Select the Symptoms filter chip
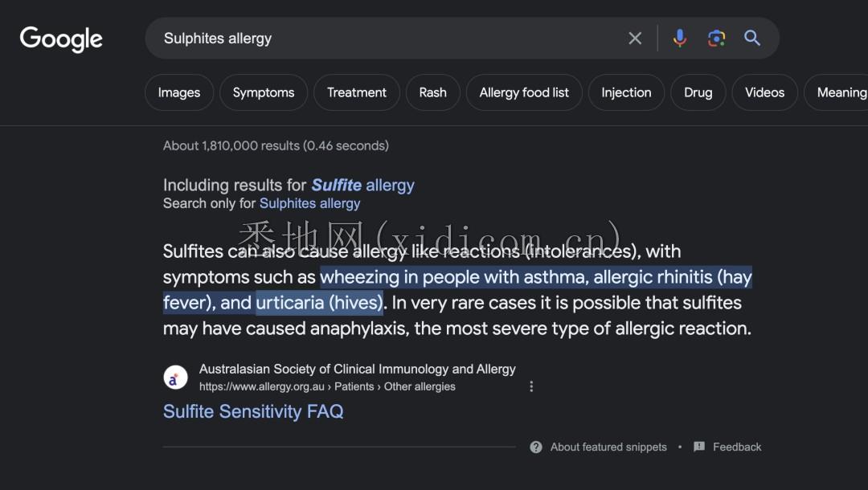 (263, 92)
